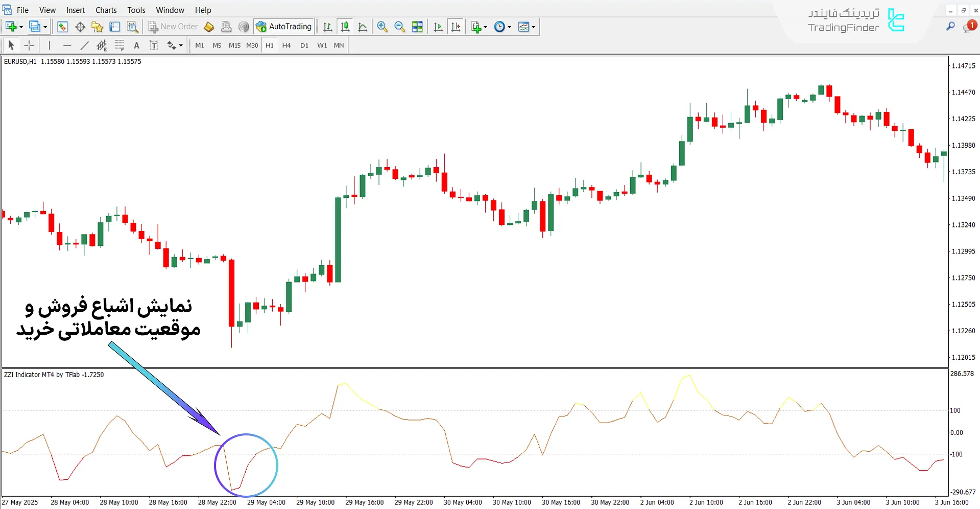Expand the Templates dropdown
Image resolution: width=980 pixels, height=509 pixels.
click(x=533, y=27)
